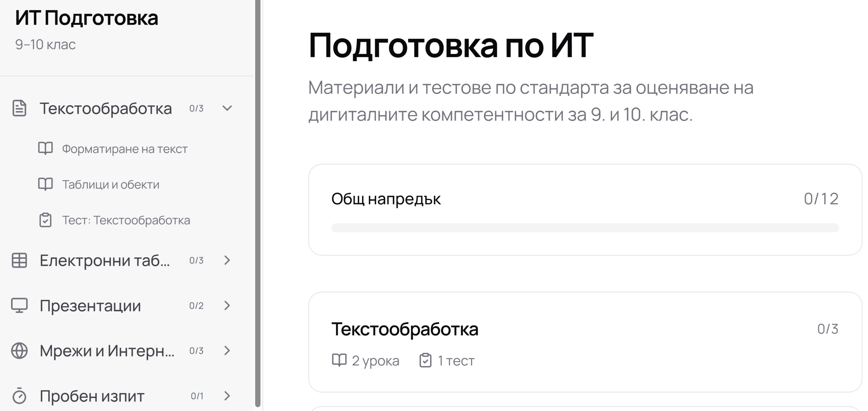The width and height of the screenshot is (868, 411).
Task: Click book icon beside Таблици и обекти
Action: point(45,184)
